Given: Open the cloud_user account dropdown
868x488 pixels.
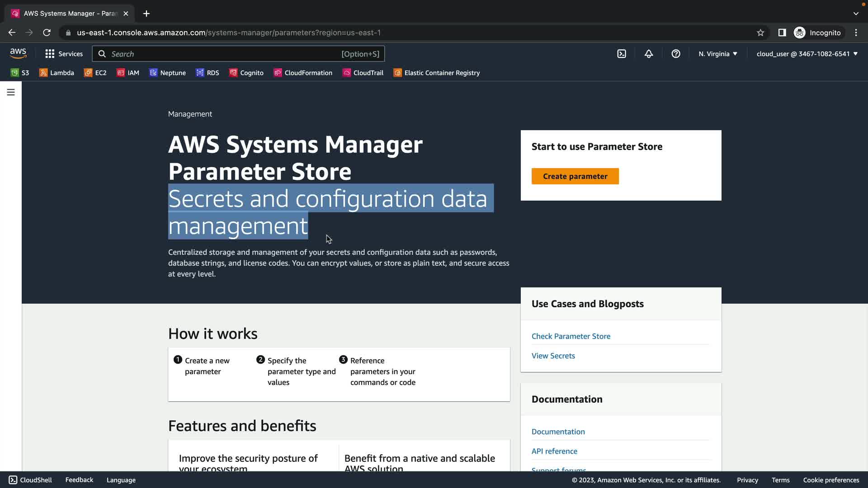Looking at the screenshot, I should [807, 54].
